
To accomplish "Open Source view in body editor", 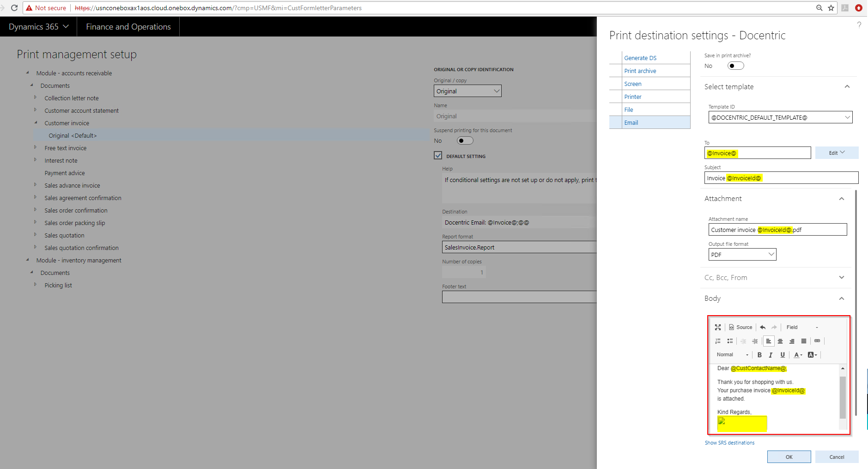I will point(741,327).
